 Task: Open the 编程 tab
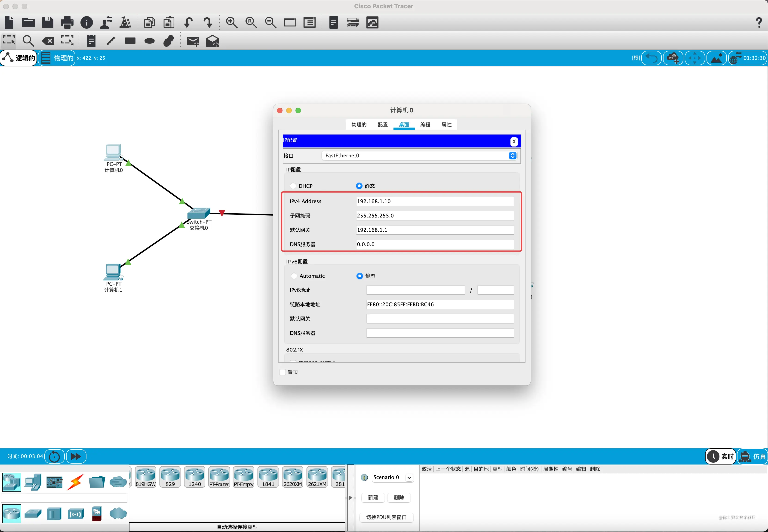click(425, 124)
